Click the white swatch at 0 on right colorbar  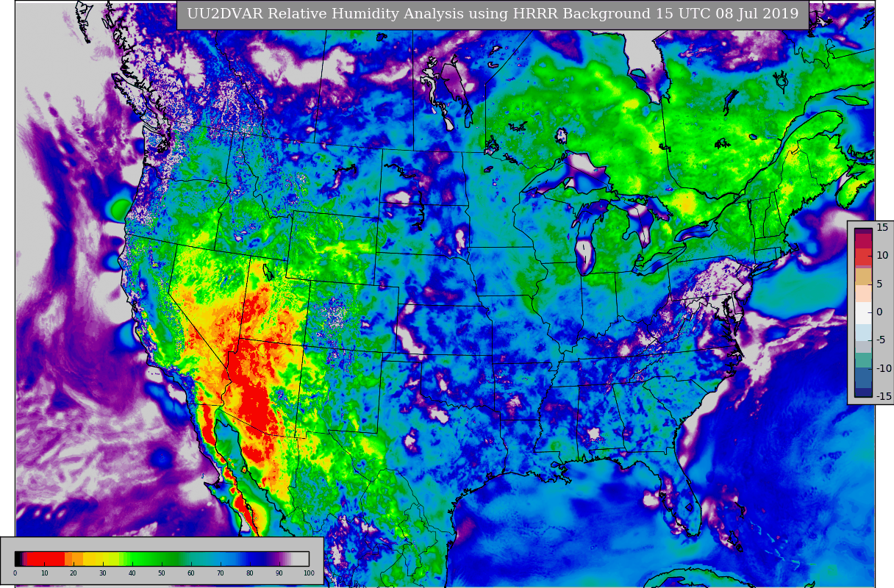[863, 313]
